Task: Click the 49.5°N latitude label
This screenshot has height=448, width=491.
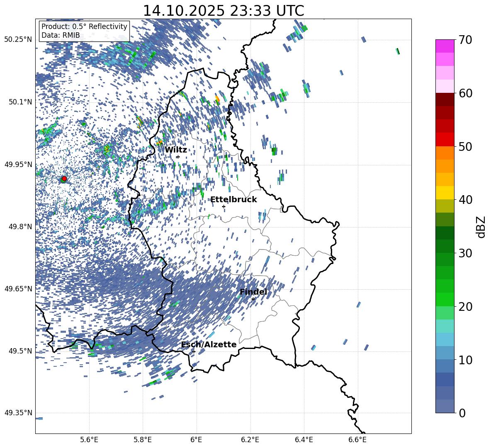Action: (x=20, y=351)
